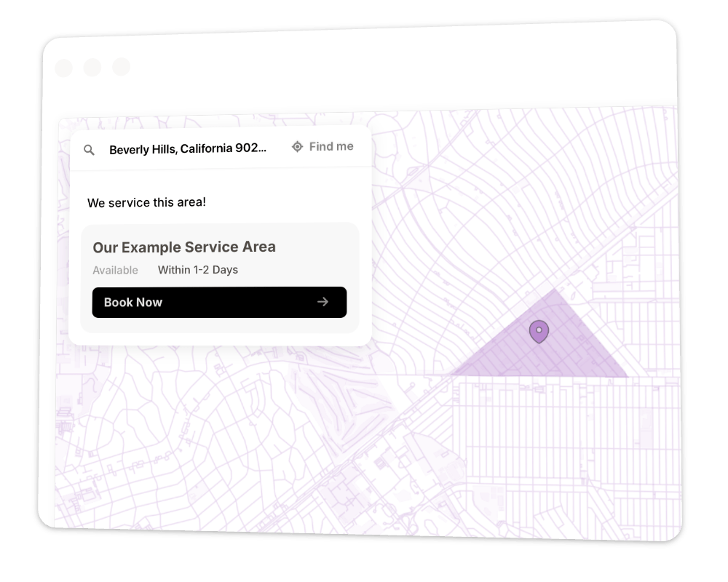
Task: Click the Find me label
Action: click(331, 147)
